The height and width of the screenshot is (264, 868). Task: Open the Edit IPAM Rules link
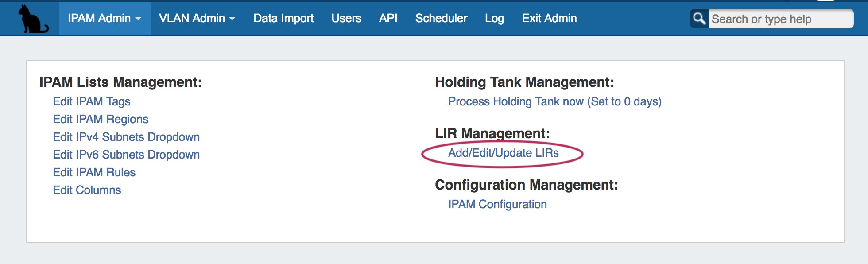point(94,172)
